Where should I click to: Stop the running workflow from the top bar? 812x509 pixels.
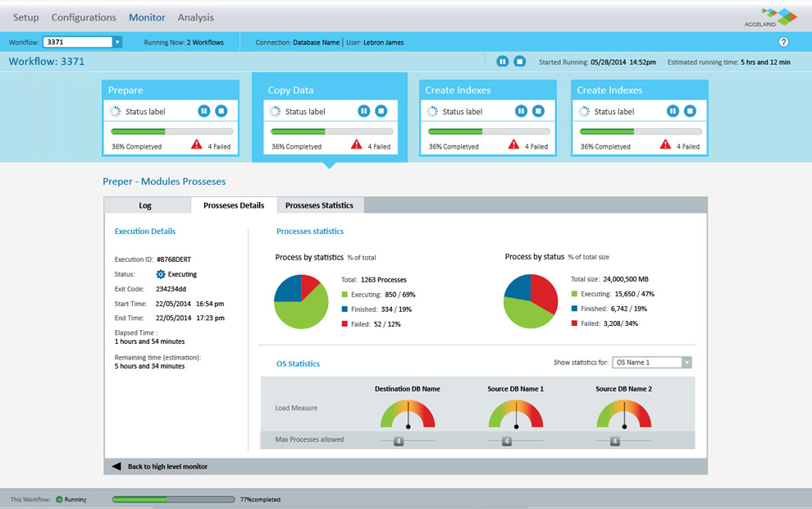pyautogui.click(x=522, y=61)
